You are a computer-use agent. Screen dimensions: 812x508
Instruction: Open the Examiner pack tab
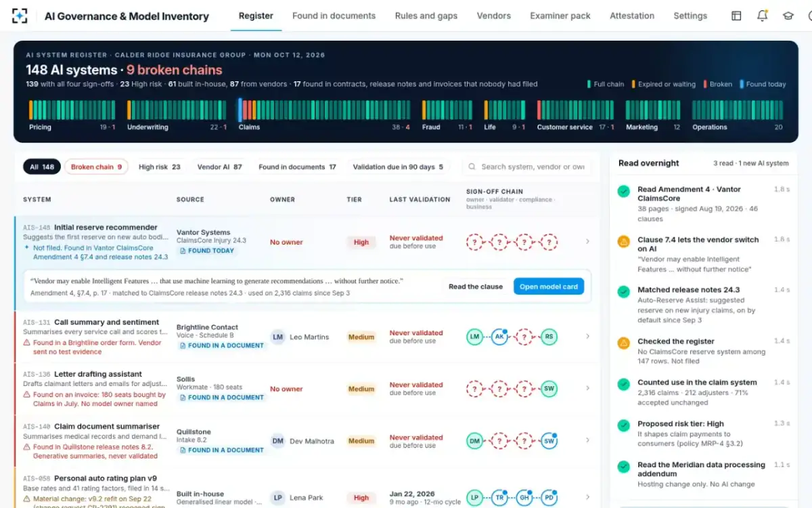(x=560, y=16)
